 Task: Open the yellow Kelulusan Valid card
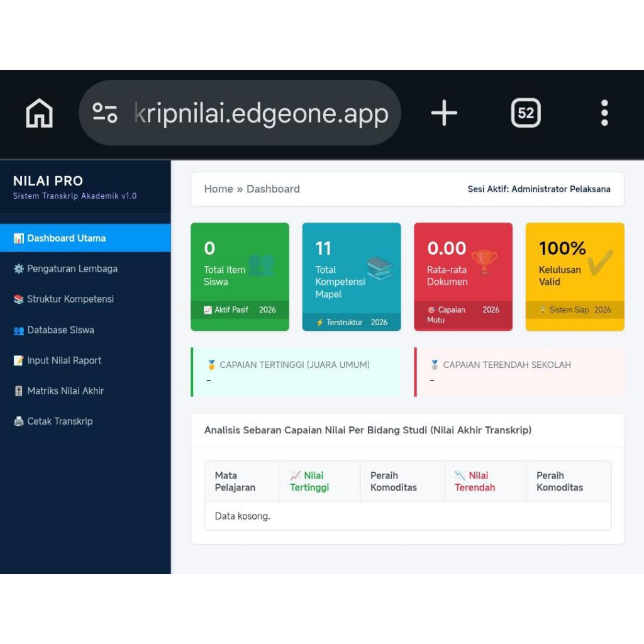pos(575,277)
